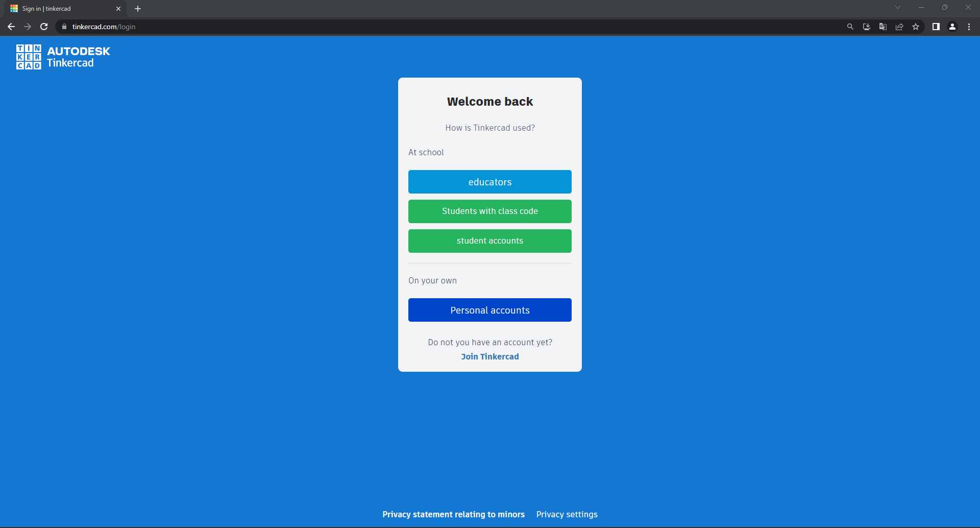Image resolution: width=980 pixels, height=528 pixels.
Task: Open a new browser tab
Action: (x=138, y=9)
